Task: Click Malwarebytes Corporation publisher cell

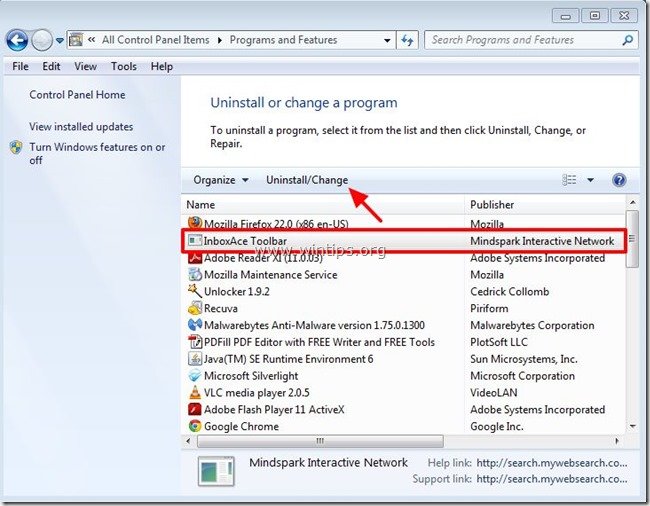Action: click(x=532, y=325)
